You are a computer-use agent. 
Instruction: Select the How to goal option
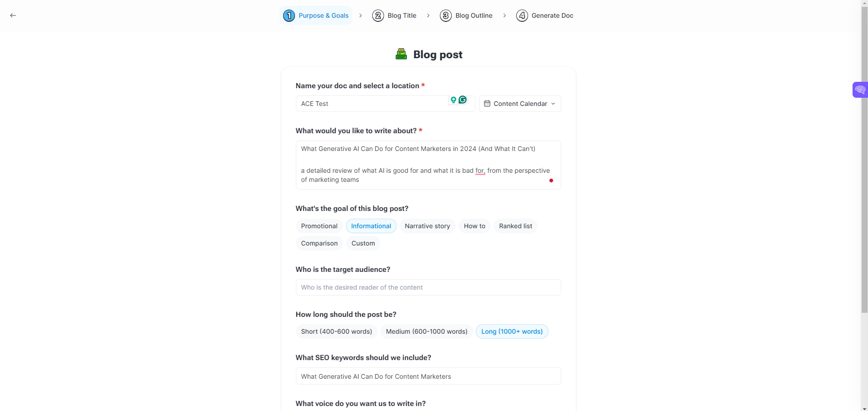[474, 226]
